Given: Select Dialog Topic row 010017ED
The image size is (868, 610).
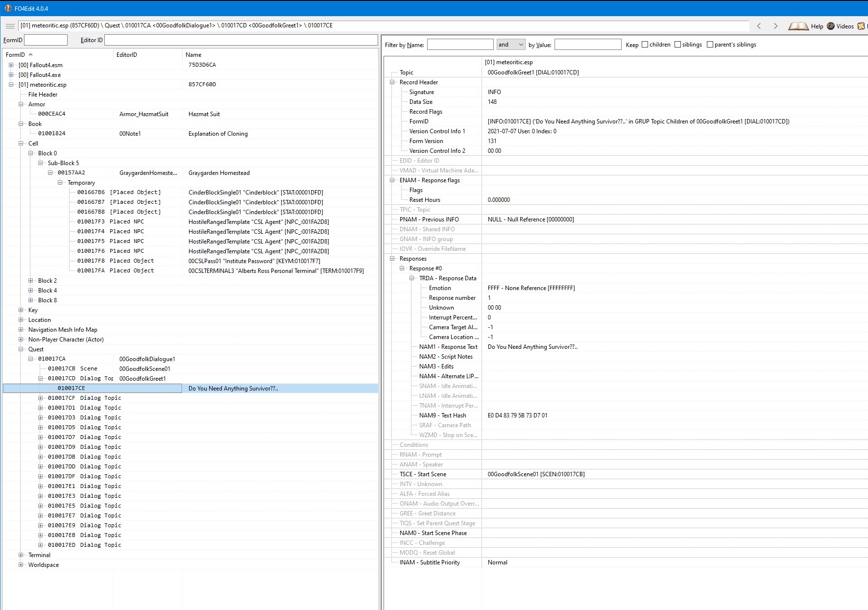Looking at the screenshot, I should click(191, 545).
